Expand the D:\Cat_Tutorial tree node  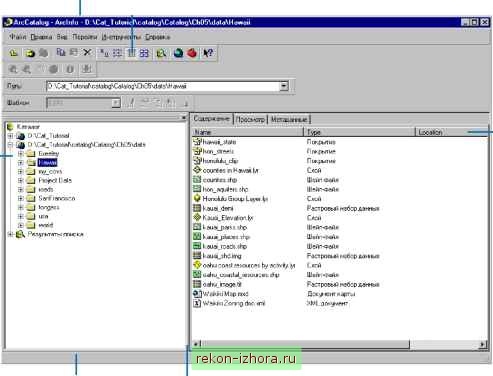[x=10, y=136]
